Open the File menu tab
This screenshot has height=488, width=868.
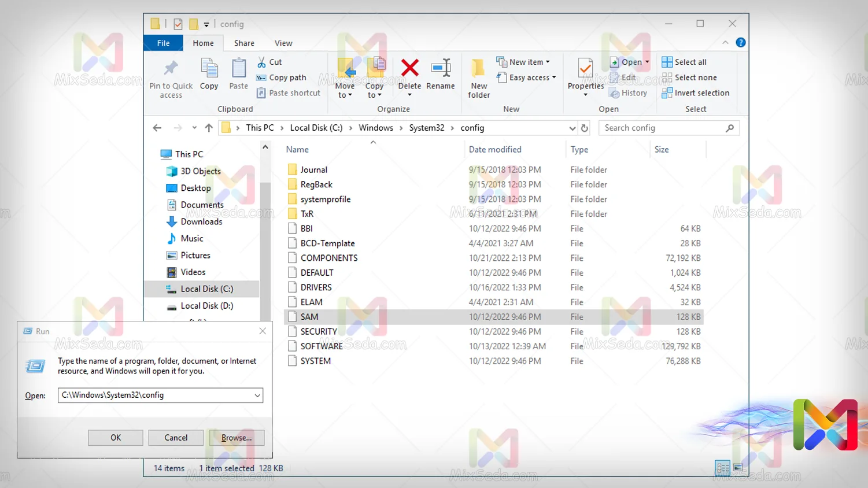click(x=163, y=43)
